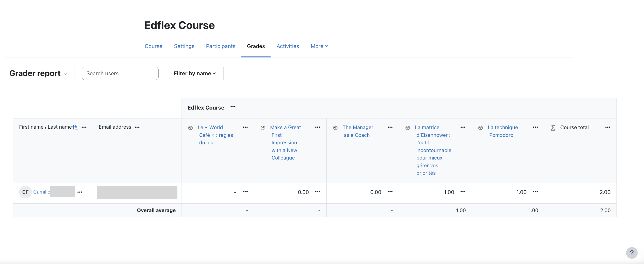Screen dimensions: 644x264
Task: Click the Make a Great First Impression activity icon
Action: [x=263, y=128]
